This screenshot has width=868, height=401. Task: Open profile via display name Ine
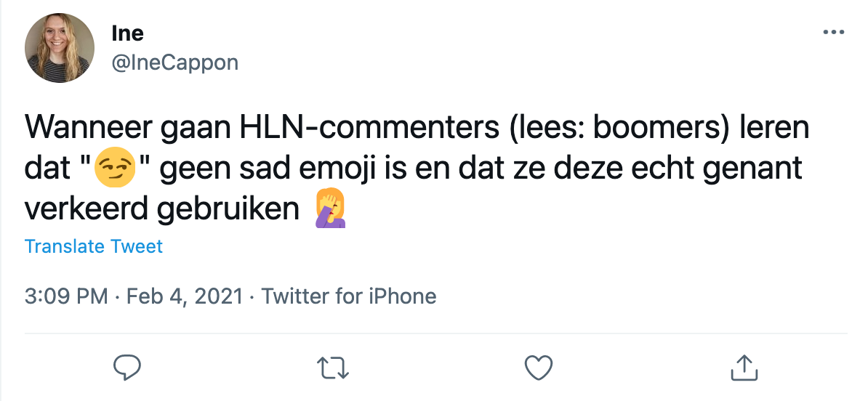coord(127,33)
